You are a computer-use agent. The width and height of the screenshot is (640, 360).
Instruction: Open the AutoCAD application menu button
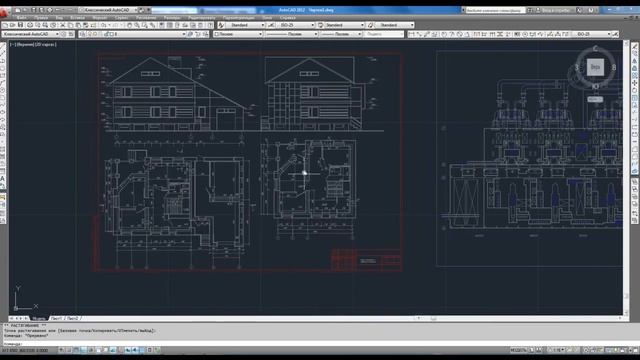pyautogui.click(x=4, y=13)
